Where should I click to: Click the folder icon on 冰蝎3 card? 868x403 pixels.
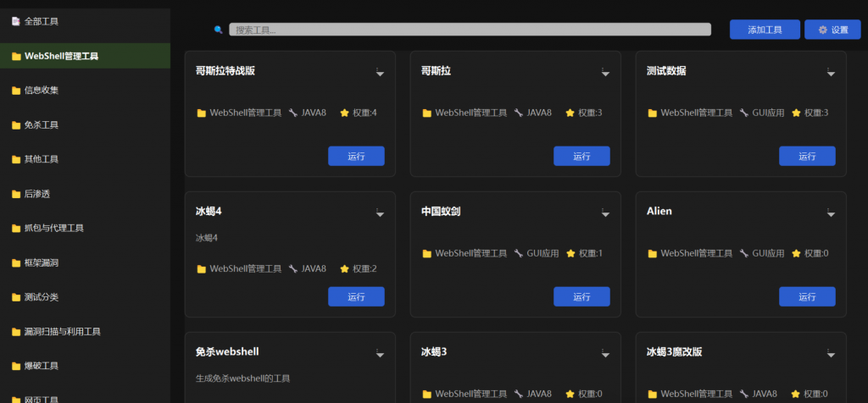coord(427,395)
